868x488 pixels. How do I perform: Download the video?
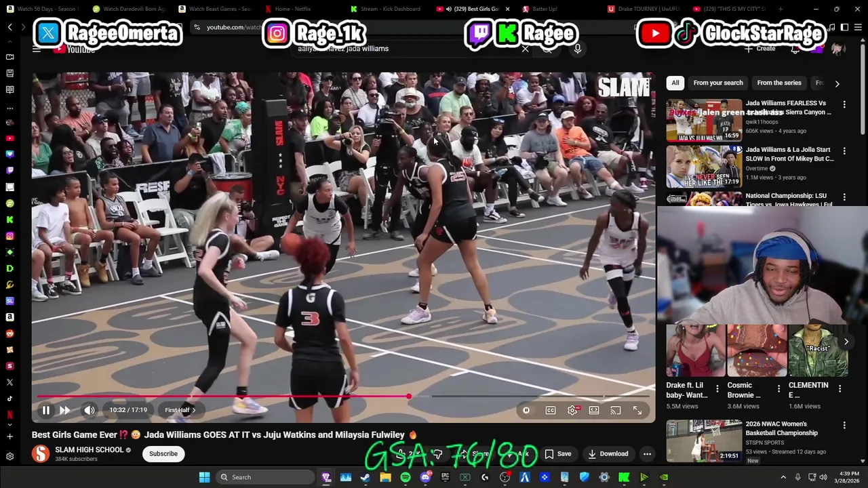[608, 453]
